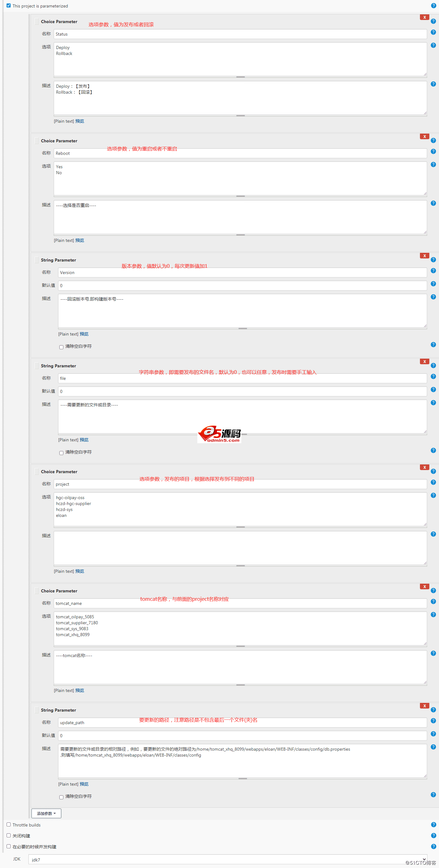The height and width of the screenshot is (868, 439).
Task: Open help for the Status name field
Action: click(x=433, y=32)
